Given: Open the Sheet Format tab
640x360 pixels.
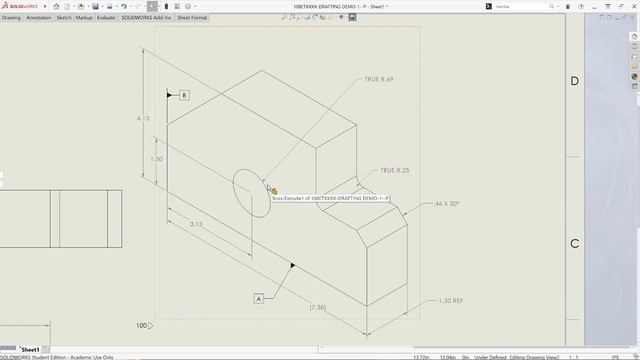Looking at the screenshot, I should (x=192, y=18).
